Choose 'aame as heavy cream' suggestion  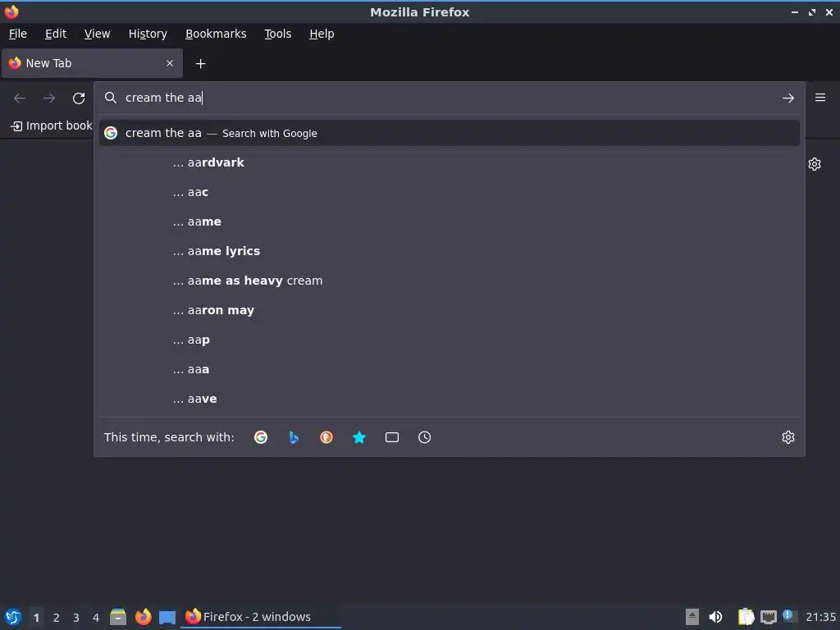pyautogui.click(x=449, y=281)
